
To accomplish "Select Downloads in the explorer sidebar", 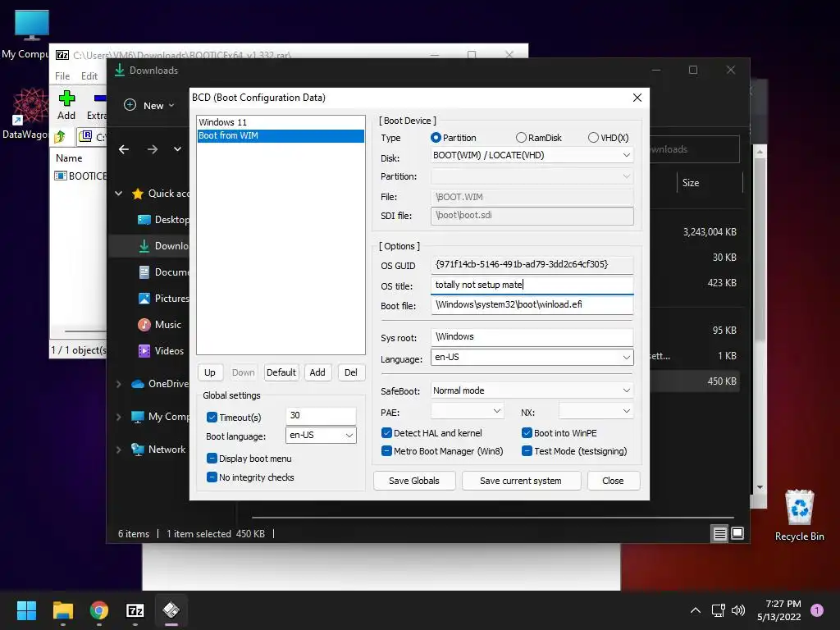I will 163,246.
